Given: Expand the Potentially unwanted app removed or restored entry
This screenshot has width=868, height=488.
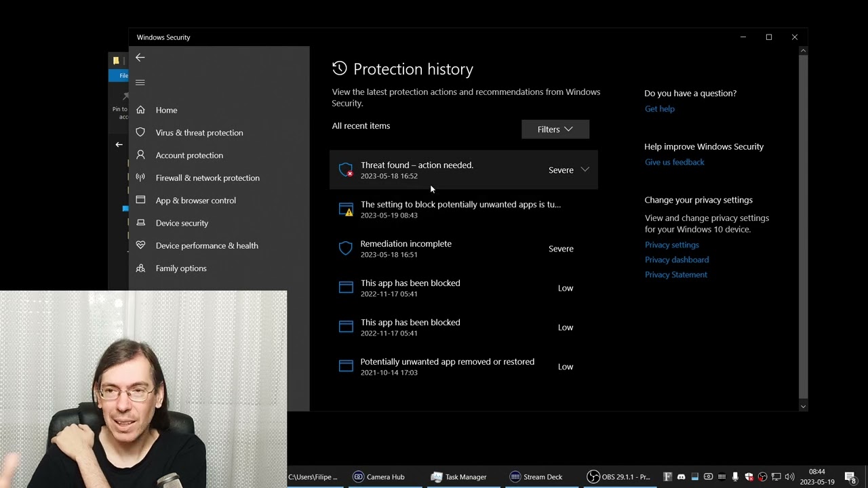Looking at the screenshot, I should point(464,367).
